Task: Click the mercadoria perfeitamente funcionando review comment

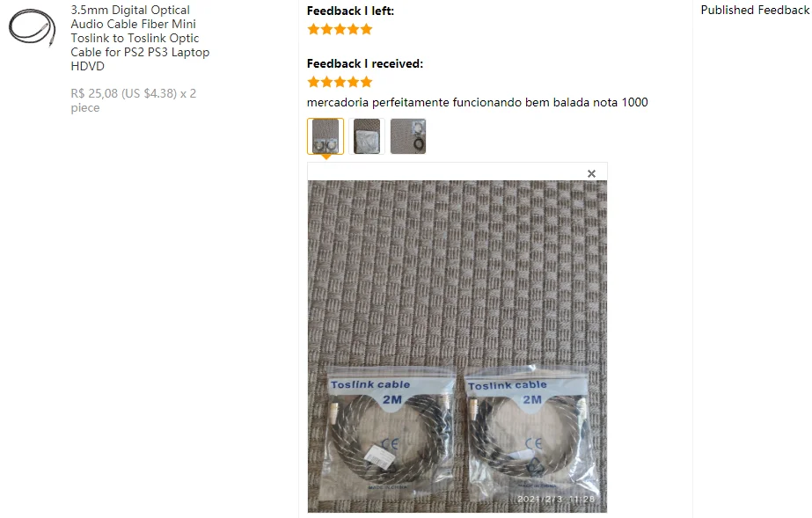Action: pos(478,103)
